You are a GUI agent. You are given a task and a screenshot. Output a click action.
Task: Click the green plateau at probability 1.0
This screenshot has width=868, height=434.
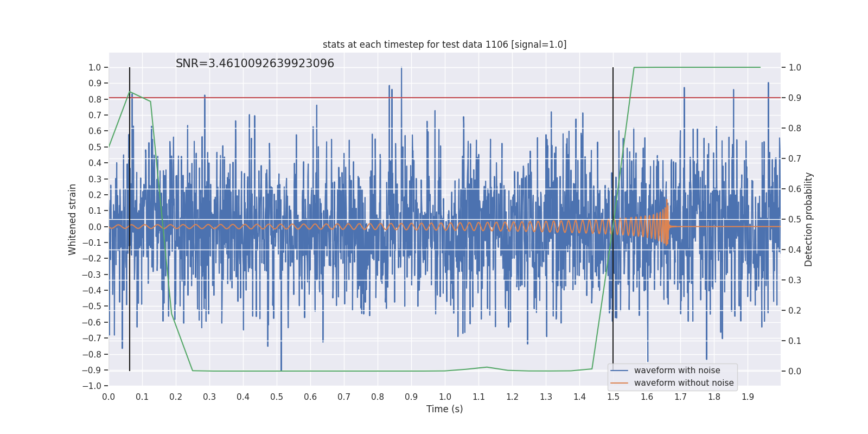tap(697, 67)
